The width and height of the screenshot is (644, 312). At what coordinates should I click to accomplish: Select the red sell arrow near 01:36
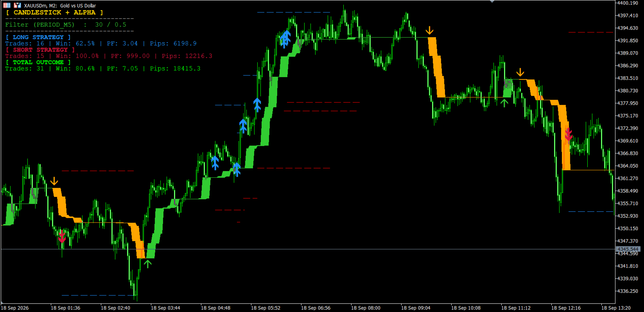point(62,236)
